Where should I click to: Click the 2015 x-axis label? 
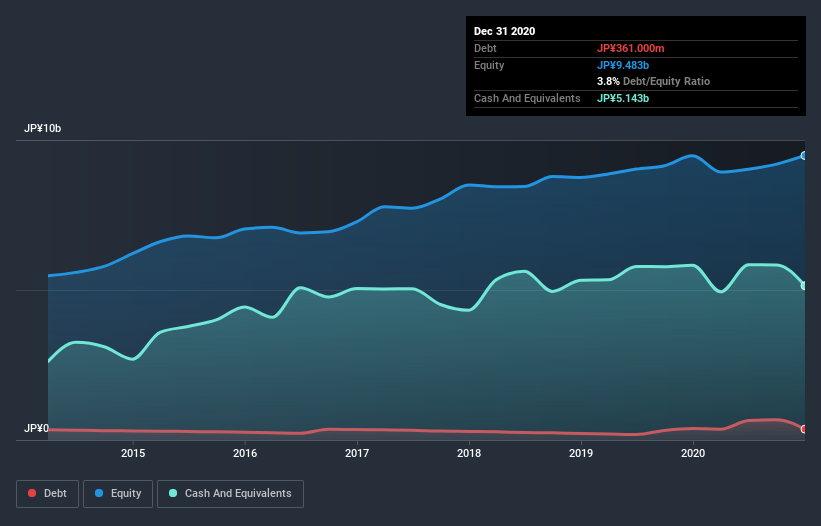point(133,453)
